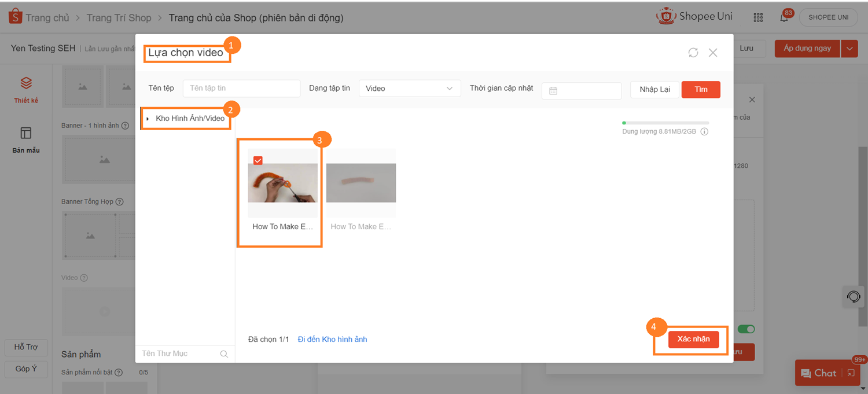868x394 pixels.
Task: Uncheck the first video's checkbox
Action: click(258, 160)
